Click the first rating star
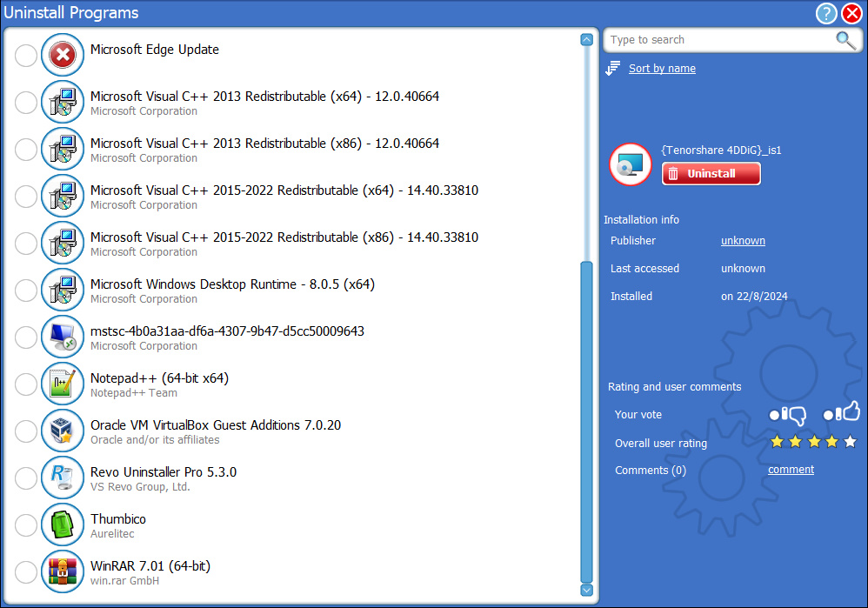This screenshot has height=608, width=868. coord(778,441)
